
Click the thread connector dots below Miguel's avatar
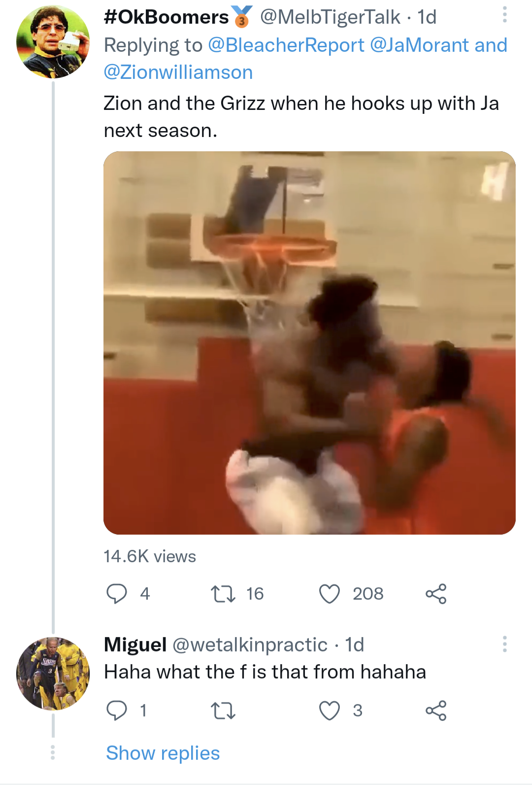coord(52,753)
